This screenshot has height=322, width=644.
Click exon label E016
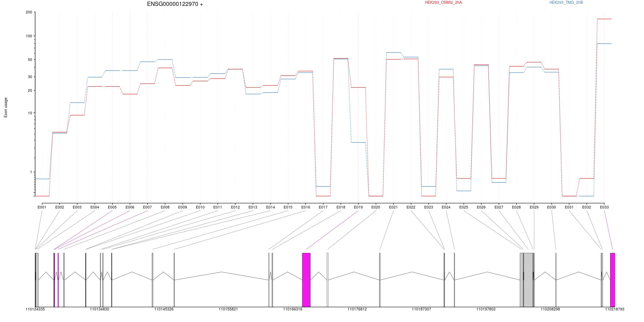(306, 207)
